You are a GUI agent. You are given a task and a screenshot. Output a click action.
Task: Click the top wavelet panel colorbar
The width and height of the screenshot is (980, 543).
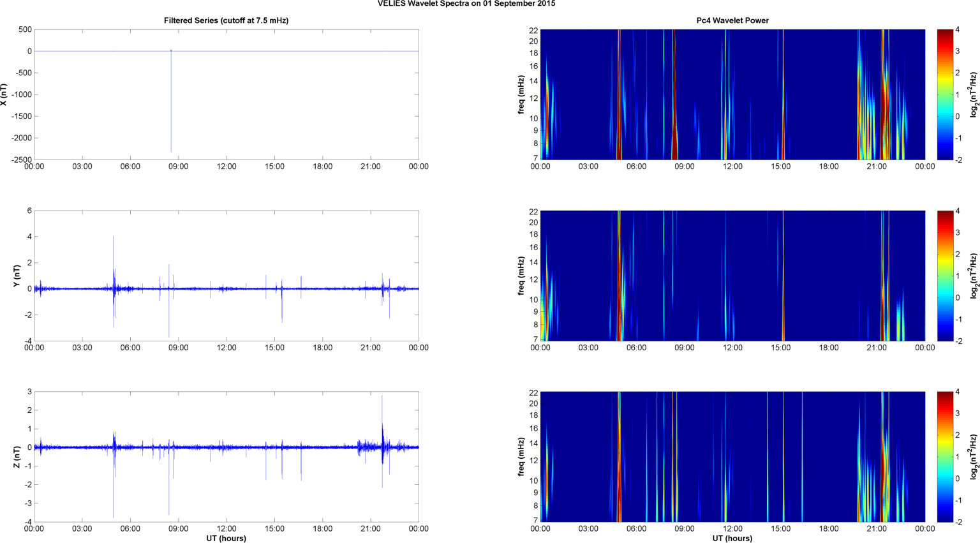coord(945,94)
